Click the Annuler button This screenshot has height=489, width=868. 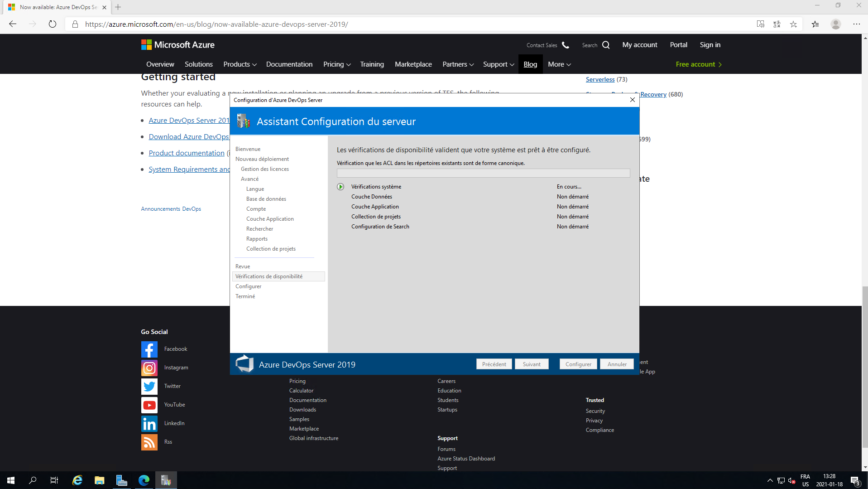[617, 364]
